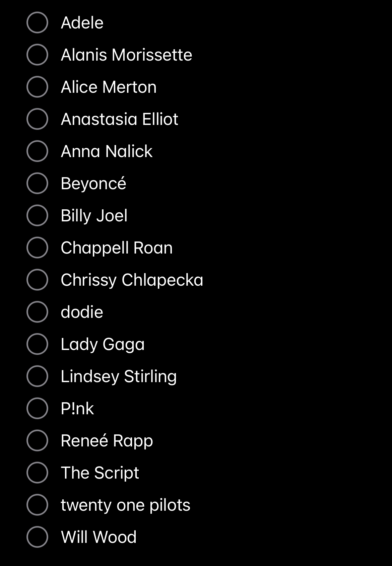Select the Will Wood radio button
This screenshot has height=566, width=392.
pos(37,537)
